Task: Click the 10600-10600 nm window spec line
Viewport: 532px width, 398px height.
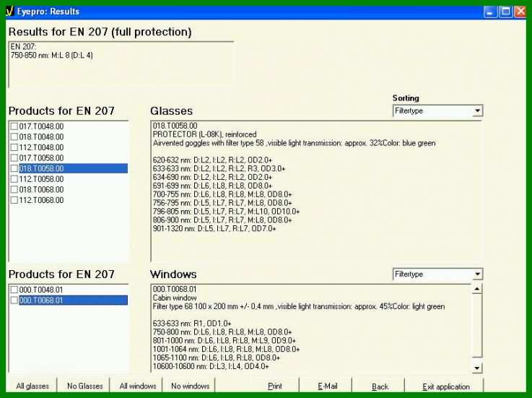Action: click(211, 366)
